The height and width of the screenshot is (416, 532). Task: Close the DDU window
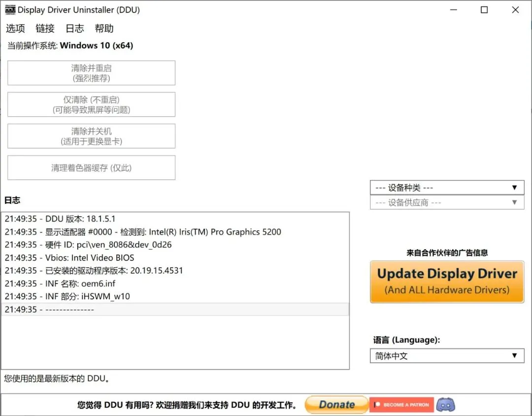click(515, 10)
